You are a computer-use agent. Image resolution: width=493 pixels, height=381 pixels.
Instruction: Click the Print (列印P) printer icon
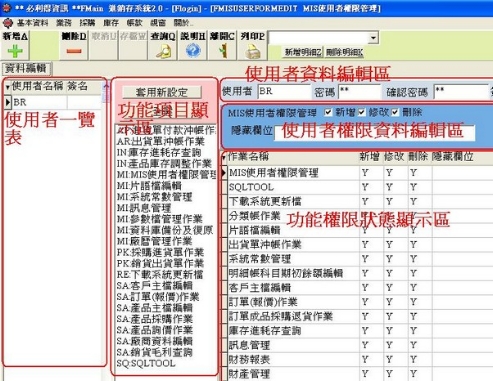click(x=253, y=52)
